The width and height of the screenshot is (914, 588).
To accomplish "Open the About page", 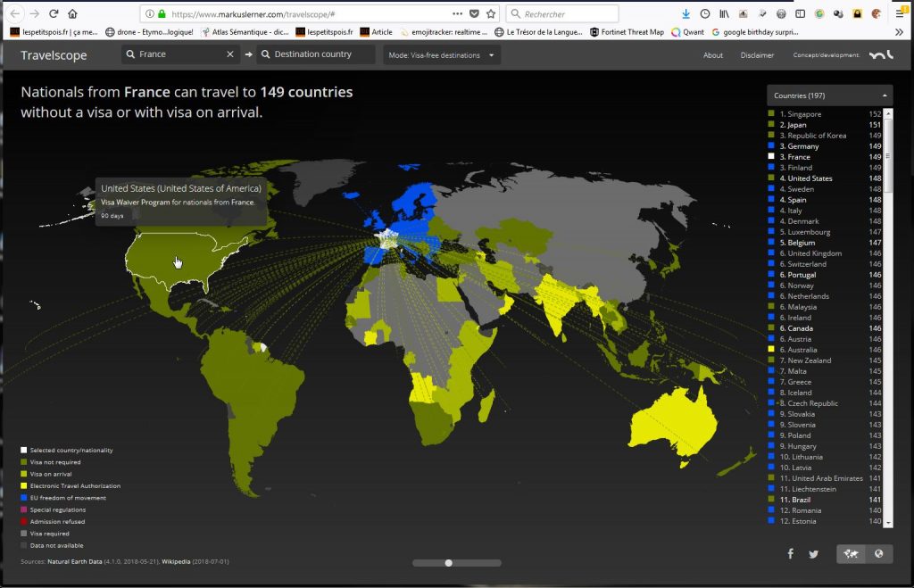I will [x=712, y=55].
